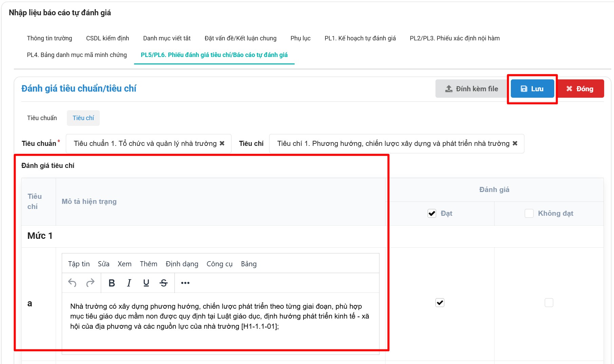Open the Tiêu chí dropdown selector

393,143
